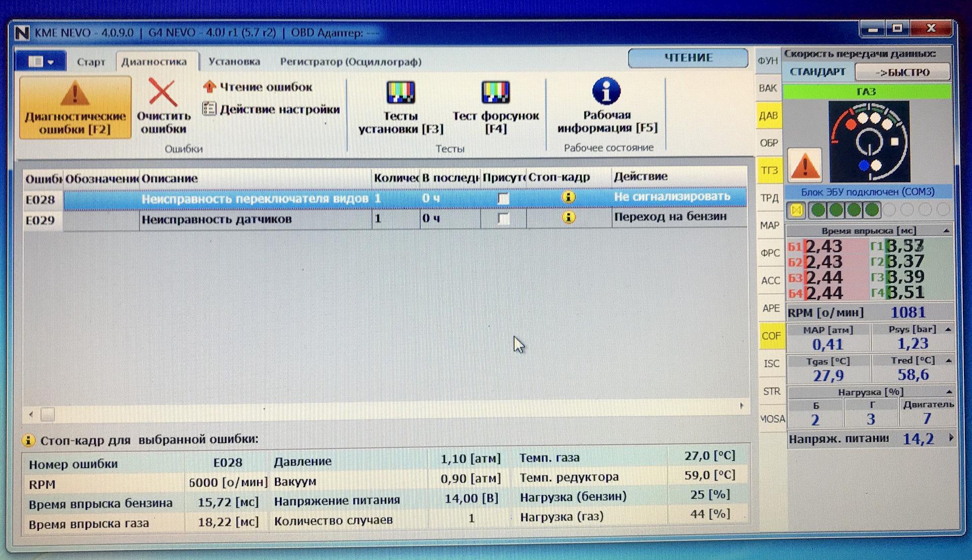972x560 pixels.
Task: Click horizontal scrollbar right arrow in errors table
Action: pyautogui.click(x=742, y=406)
